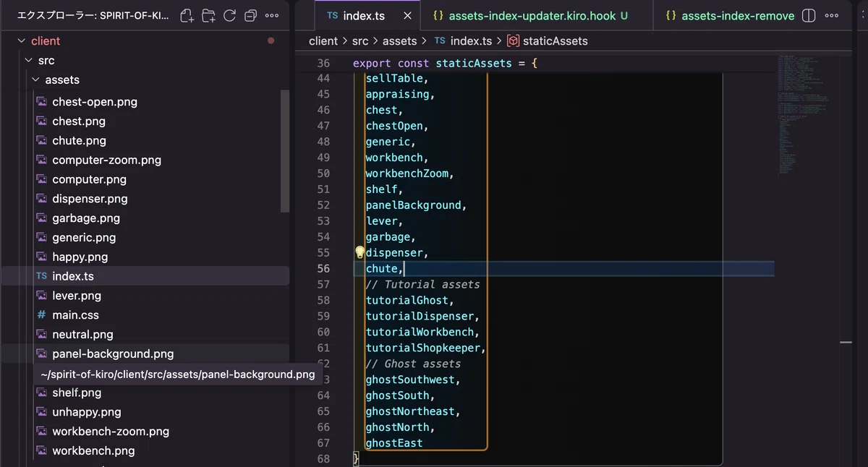
Task: Click index.ts in the breadcrumb path
Action: [471, 41]
